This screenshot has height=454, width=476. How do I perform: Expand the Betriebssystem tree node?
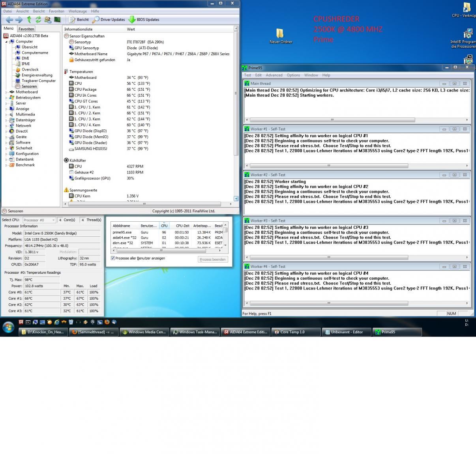[6, 97]
